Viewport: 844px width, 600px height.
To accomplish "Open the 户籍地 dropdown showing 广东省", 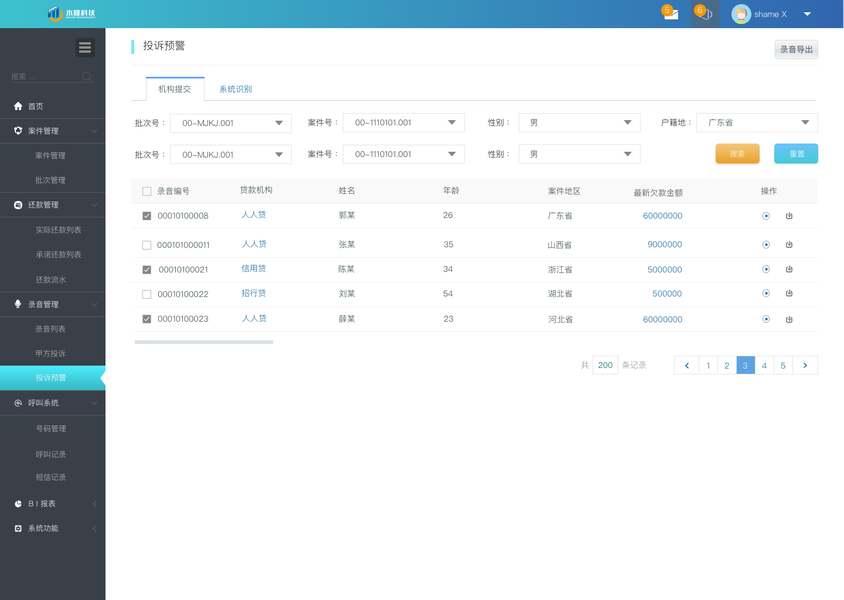I will 757,123.
